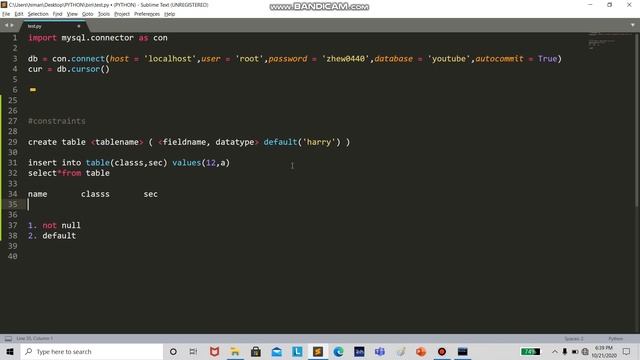Open Microsoft Edge from taskbar
The width and height of the screenshot is (640, 360).
coord(338,351)
